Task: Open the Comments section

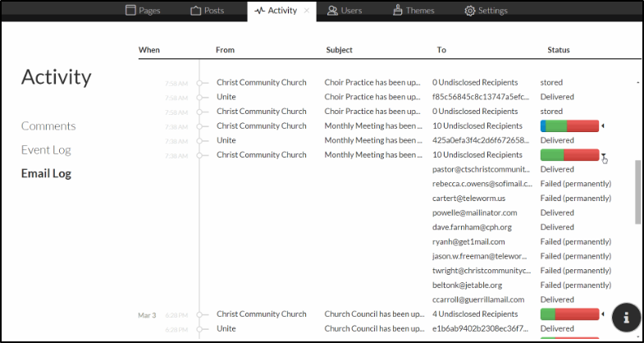Action: (48, 126)
